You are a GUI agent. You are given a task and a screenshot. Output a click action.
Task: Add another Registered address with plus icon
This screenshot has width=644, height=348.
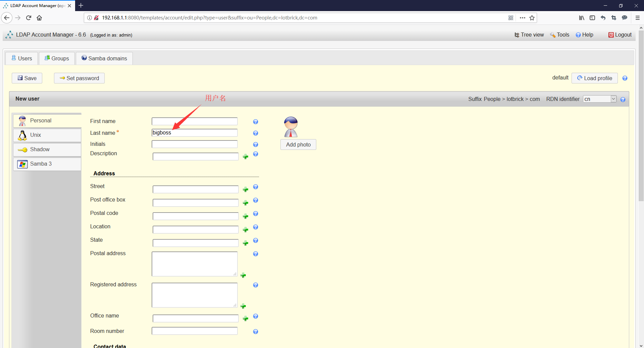pos(243,306)
